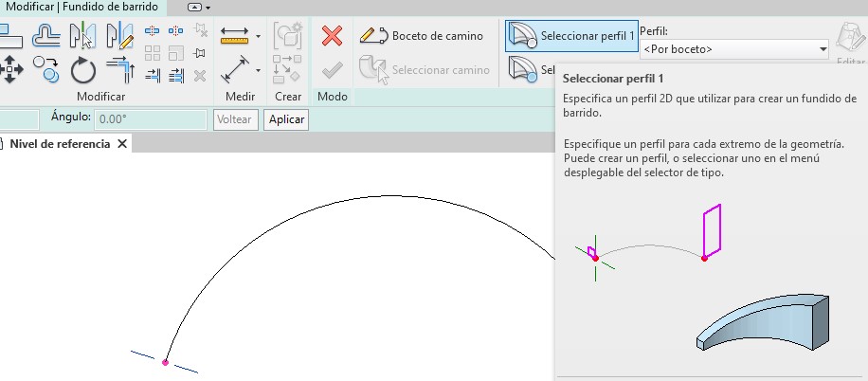Select the Rotate tool icon
Viewport: 868px width, 381px height.
(83, 70)
